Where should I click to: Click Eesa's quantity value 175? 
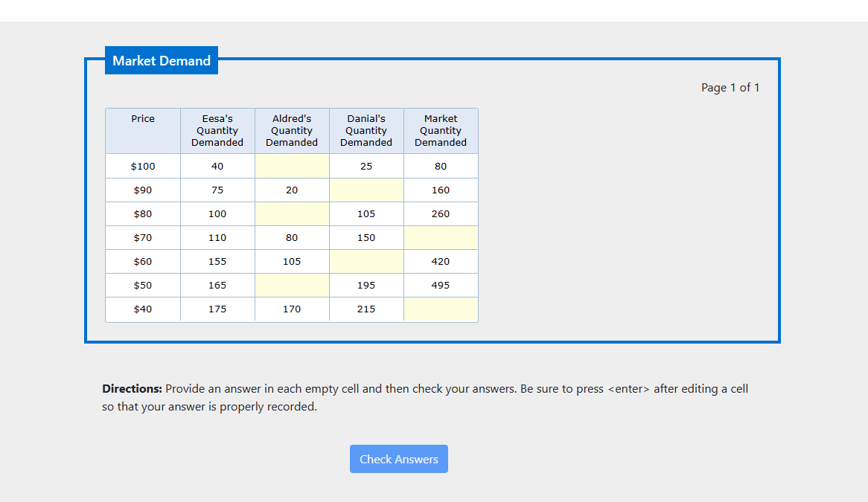(x=217, y=309)
